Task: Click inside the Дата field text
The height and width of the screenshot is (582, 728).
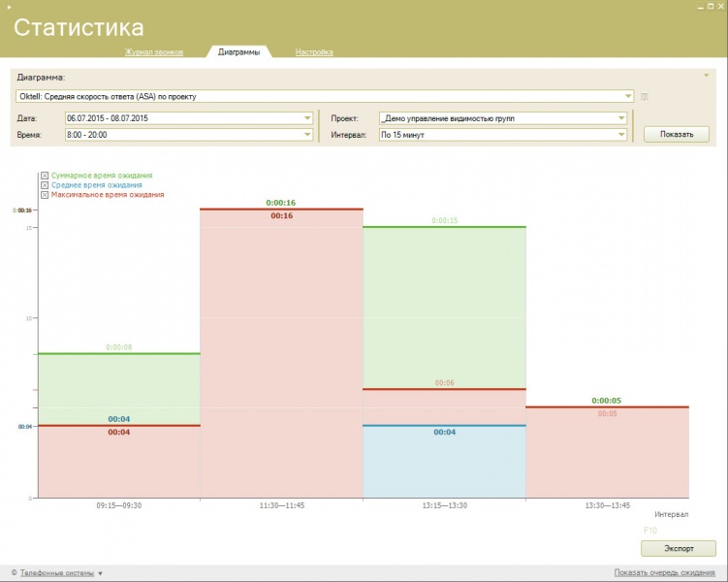Action: [x=108, y=118]
